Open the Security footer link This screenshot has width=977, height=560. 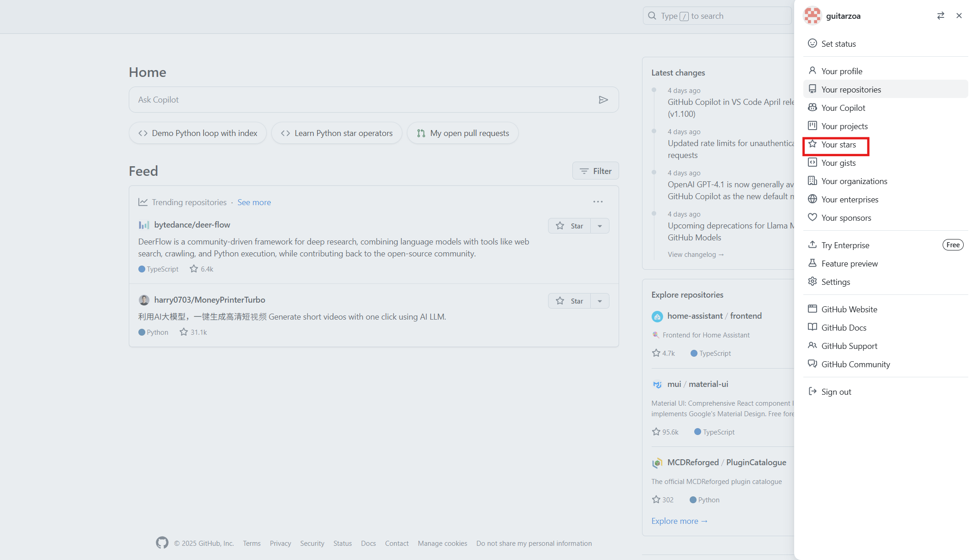(312, 544)
